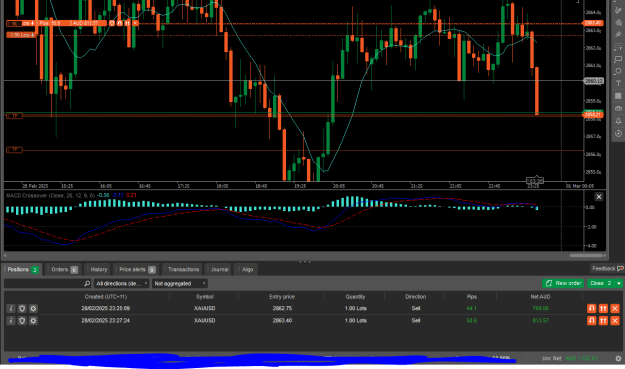Viewport: 625px width, 369px height.
Task: Sort by Pips column header
Action: pyautogui.click(x=472, y=297)
